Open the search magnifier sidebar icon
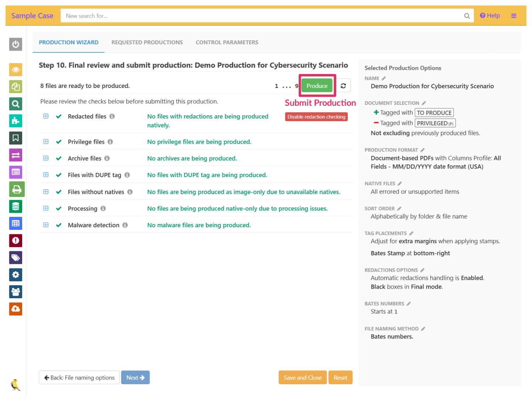This screenshot has height=402, width=532. (16, 104)
